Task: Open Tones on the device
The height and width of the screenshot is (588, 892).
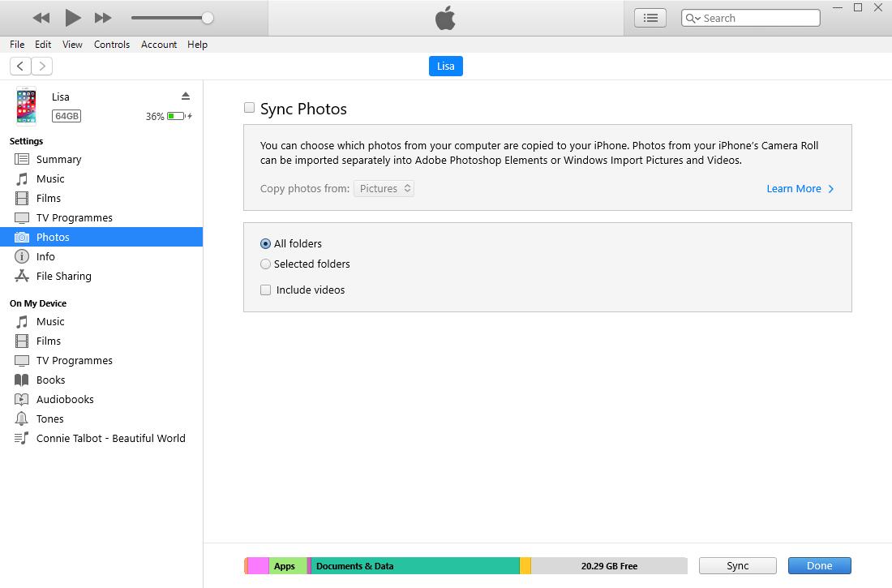Action: (101, 418)
